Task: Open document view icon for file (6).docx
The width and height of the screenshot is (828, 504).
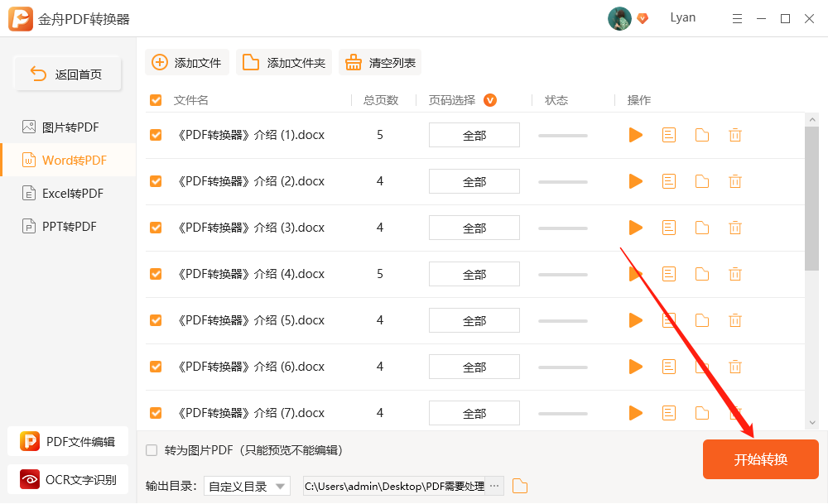Action: [x=669, y=367]
